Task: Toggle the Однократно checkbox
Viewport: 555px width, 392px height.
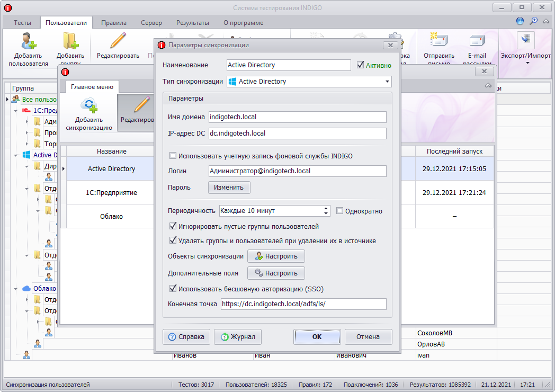Action: 339,211
